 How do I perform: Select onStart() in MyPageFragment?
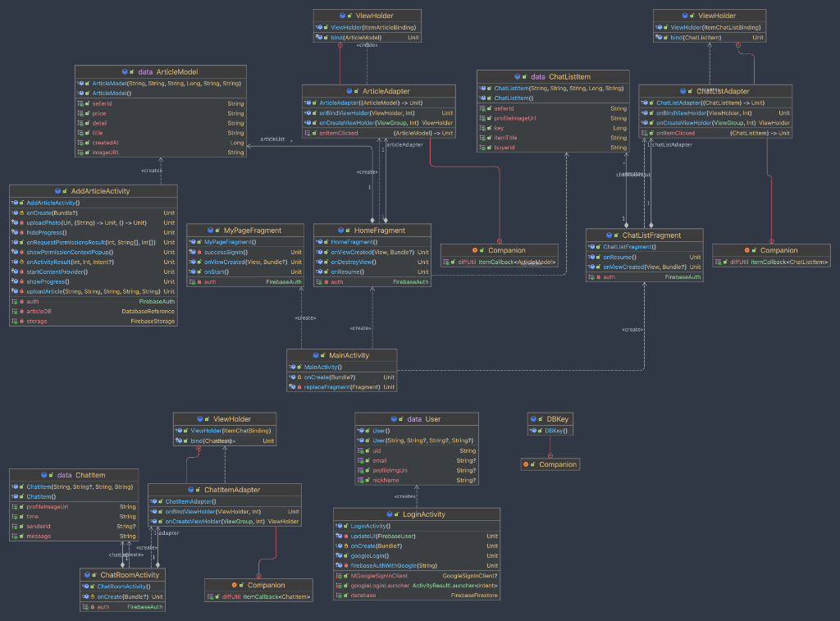click(245, 272)
